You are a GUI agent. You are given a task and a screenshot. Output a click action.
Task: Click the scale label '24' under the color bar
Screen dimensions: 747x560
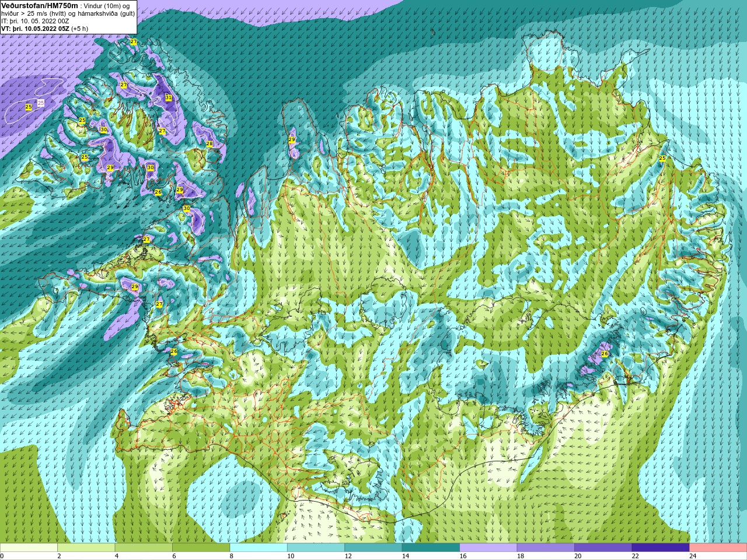pos(693,556)
